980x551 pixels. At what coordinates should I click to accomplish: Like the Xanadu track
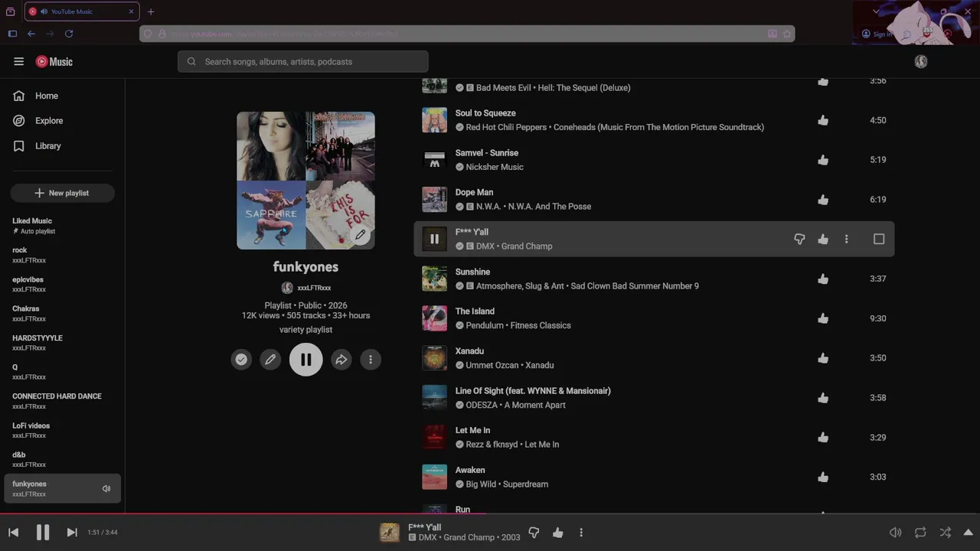click(x=823, y=358)
